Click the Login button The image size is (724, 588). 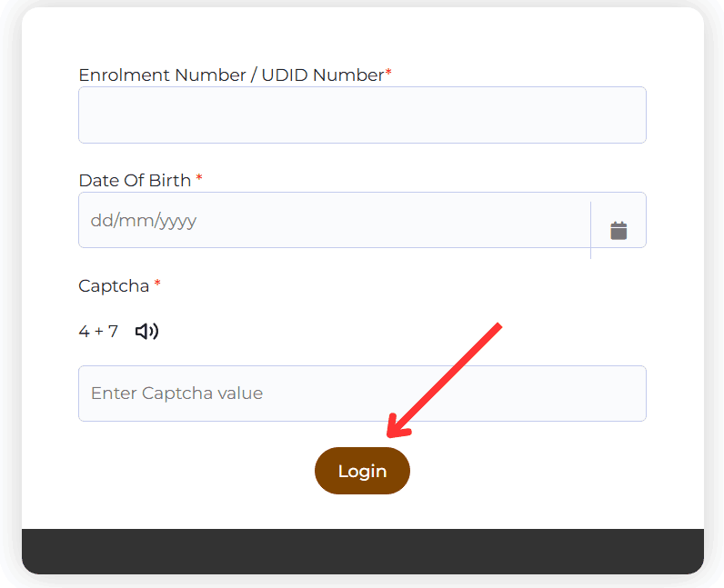(362, 471)
